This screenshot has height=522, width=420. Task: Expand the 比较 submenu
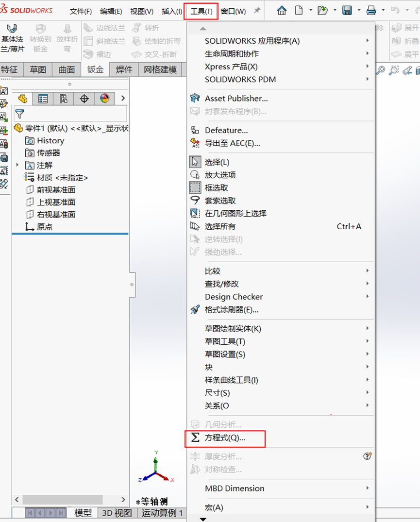coord(281,271)
